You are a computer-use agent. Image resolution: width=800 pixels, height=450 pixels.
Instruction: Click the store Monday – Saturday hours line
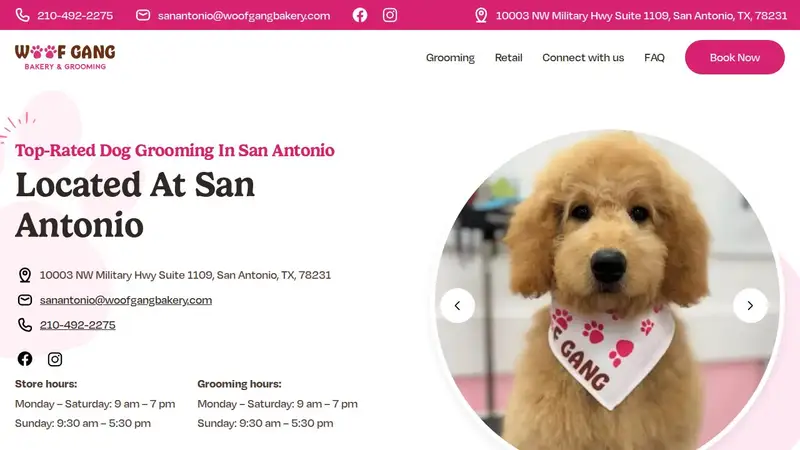pos(95,404)
